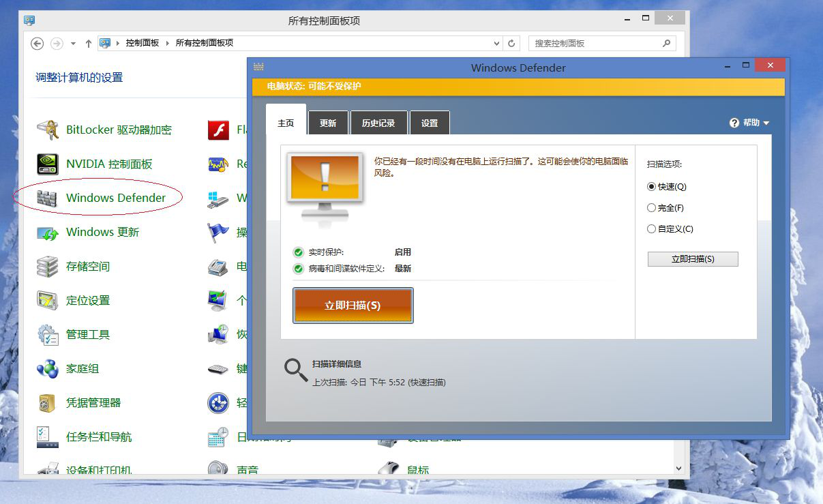
Task: Open the Windows Defender link text
Action: (116, 198)
